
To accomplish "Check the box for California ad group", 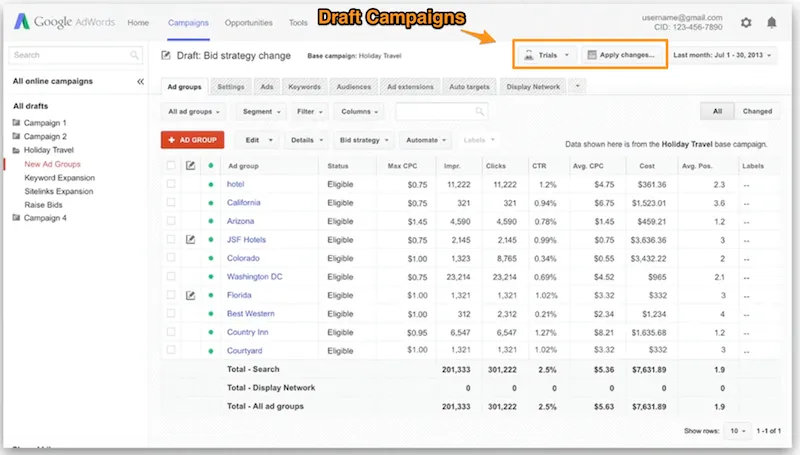I will [171, 202].
